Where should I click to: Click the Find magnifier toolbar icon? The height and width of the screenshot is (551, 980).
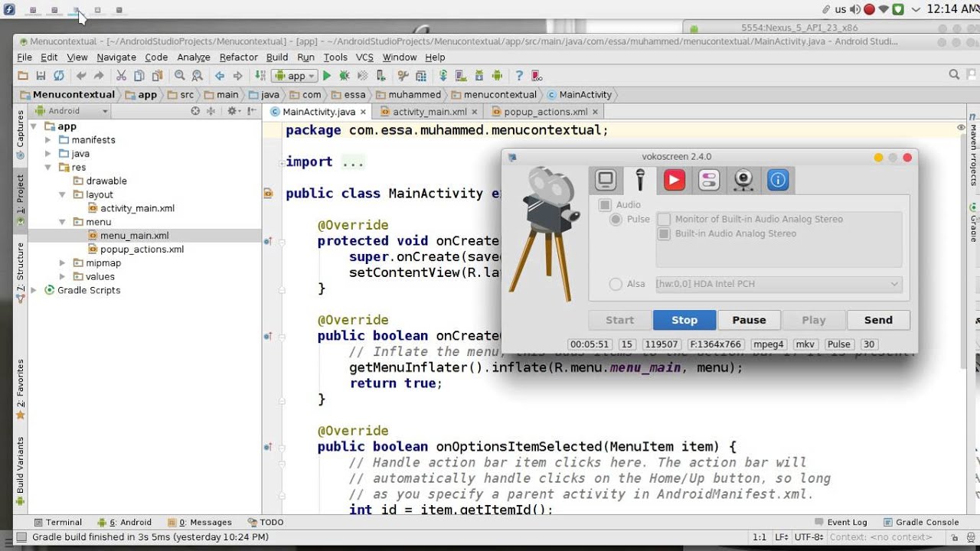pyautogui.click(x=179, y=76)
